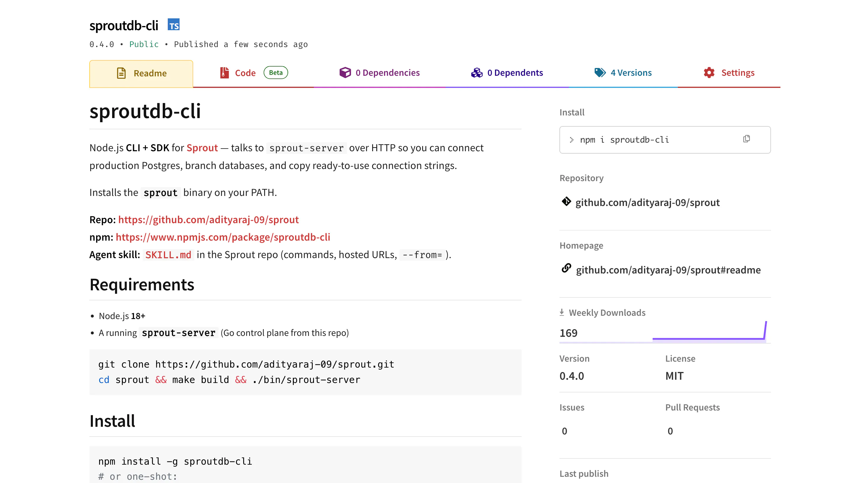Visit sidebar homepage sprout#readme link
This screenshot has width=868, height=483.
click(x=668, y=270)
